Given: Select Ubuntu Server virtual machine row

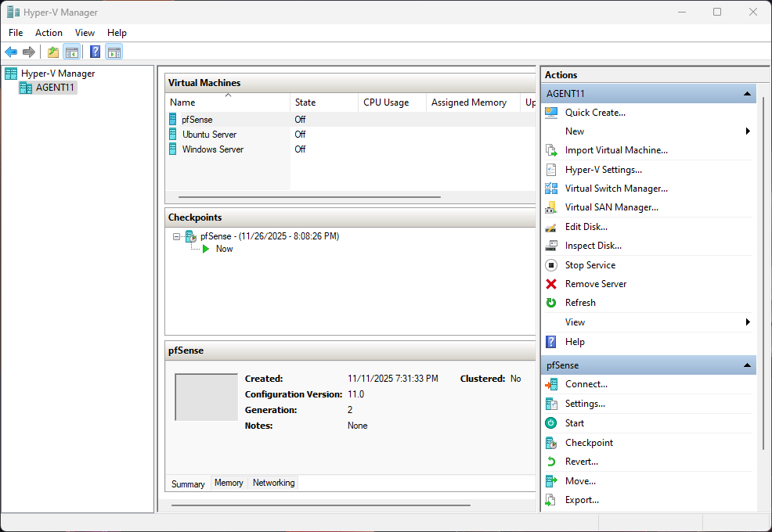Looking at the screenshot, I should tap(209, 135).
